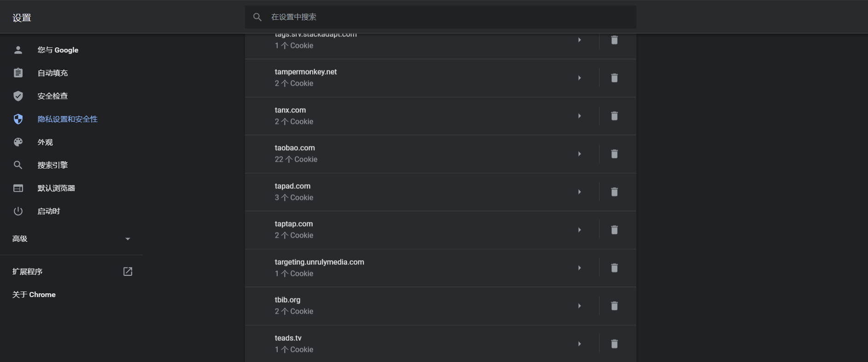Click the 3 个 Cookie count text
This screenshot has height=362, width=868.
click(294, 198)
